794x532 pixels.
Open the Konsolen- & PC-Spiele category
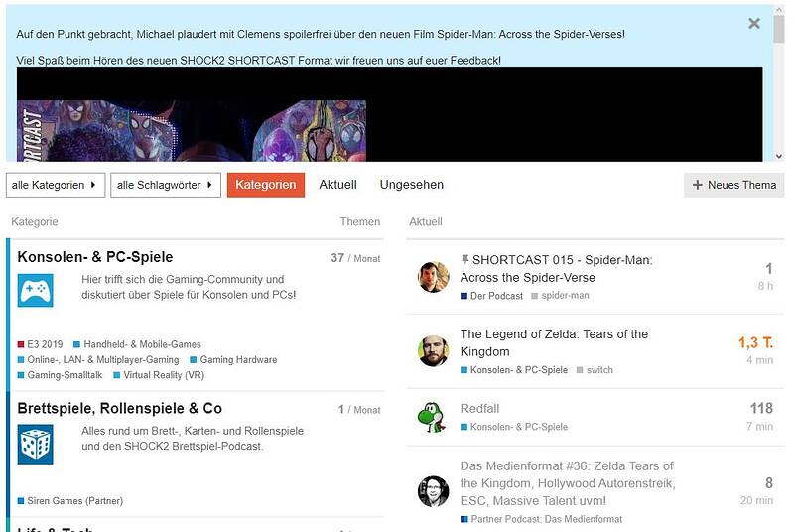tap(95, 257)
